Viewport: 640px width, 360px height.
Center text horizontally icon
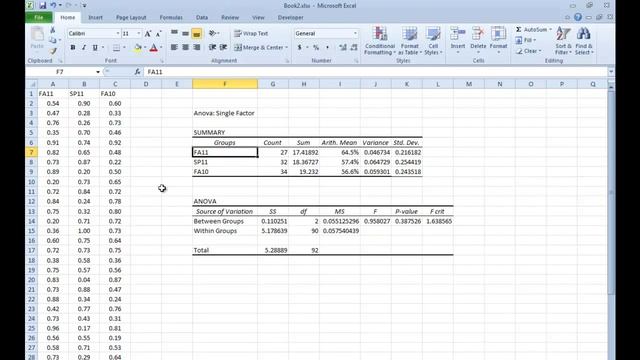[185, 47]
